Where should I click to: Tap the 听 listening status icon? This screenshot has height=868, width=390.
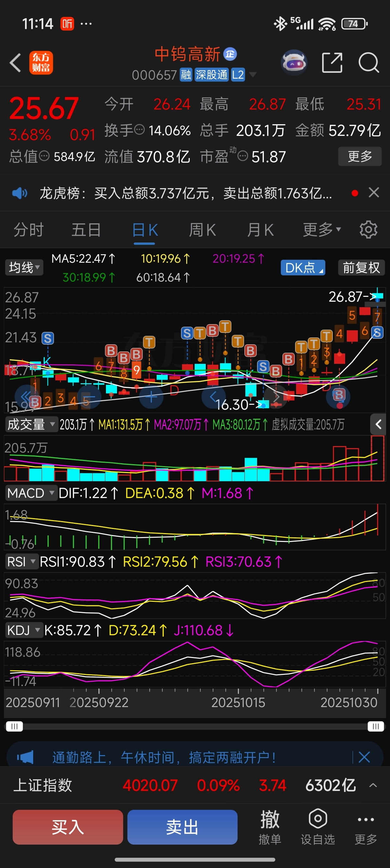(67, 24)
